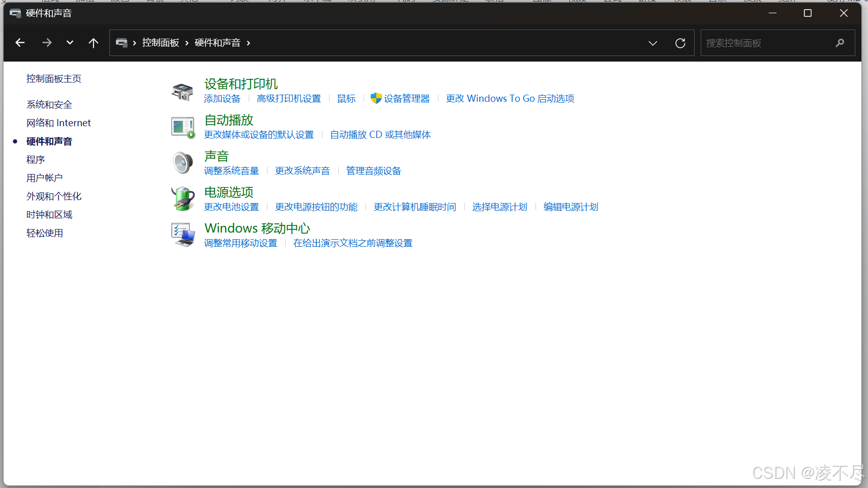Click 在给出演示文档之前调整设置 link
868x488 pixels.
coord(353,243)
